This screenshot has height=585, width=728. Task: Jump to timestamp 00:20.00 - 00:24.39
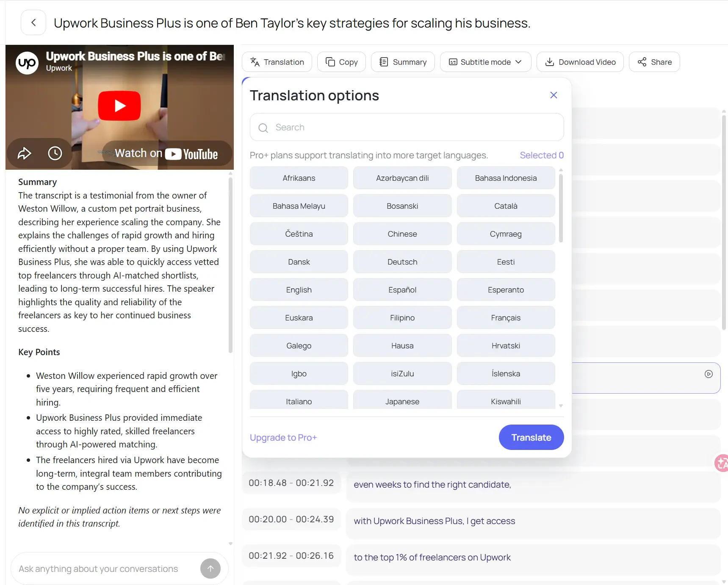(291, 519)
